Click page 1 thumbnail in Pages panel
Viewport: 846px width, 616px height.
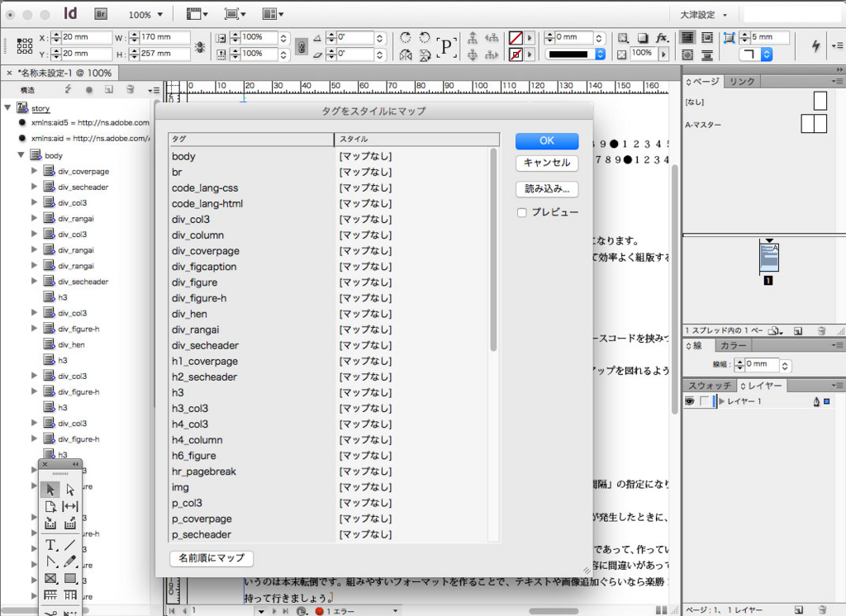pyautogui.click(x=769, y=258)
